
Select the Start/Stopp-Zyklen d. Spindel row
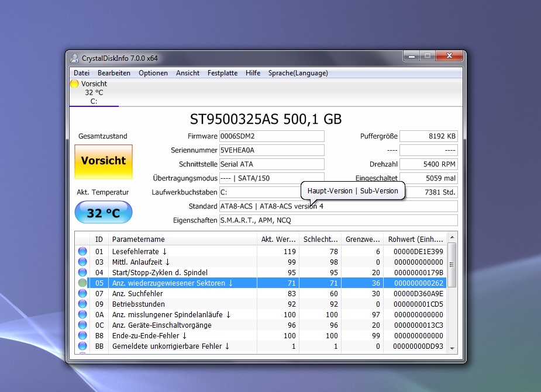(x=261, y=272)
